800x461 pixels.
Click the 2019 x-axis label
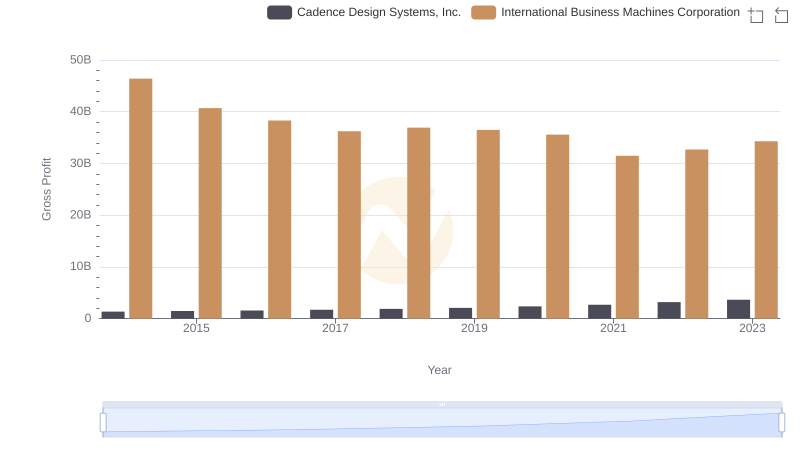point(474,328)
